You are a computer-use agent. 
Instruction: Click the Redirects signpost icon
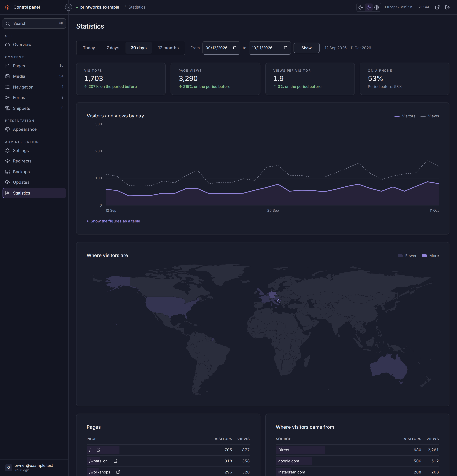coord(7,161)
